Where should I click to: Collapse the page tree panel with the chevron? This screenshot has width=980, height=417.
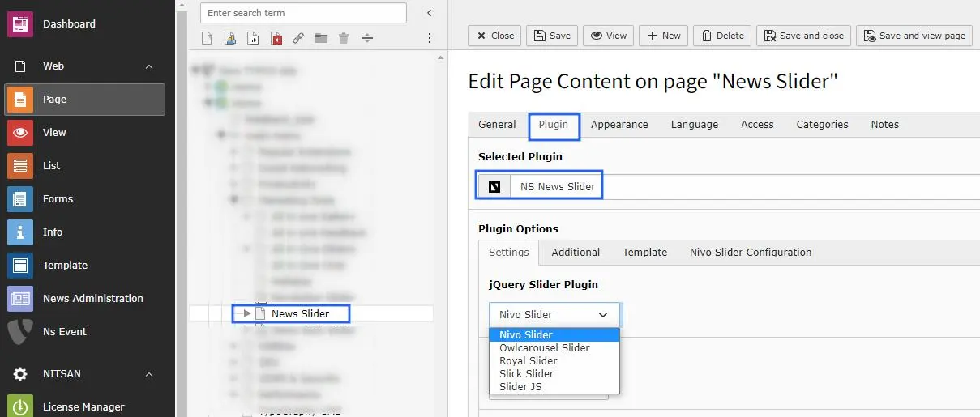point(430,13)
